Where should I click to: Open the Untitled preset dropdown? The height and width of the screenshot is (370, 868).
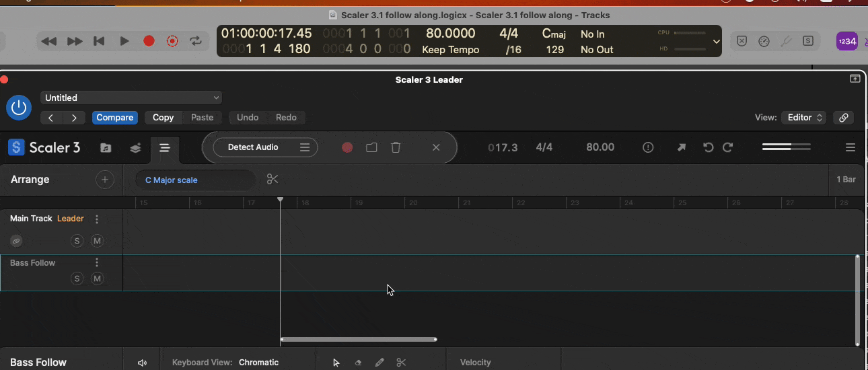click(x=131, y=98)
